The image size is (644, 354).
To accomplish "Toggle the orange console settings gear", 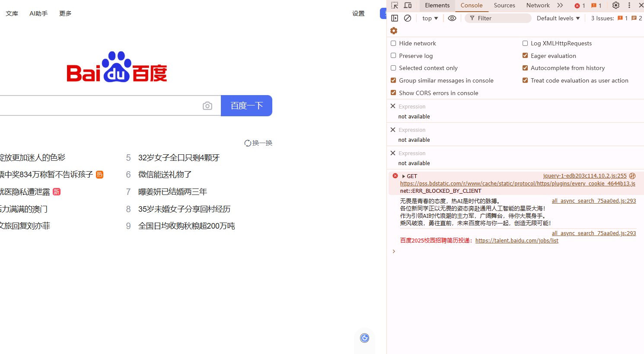I will pos(394,31).
